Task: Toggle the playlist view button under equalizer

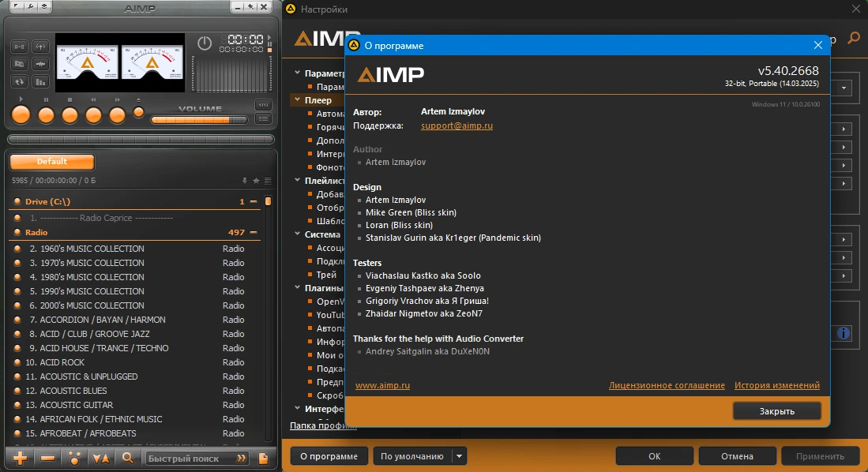Action: pyautogui.click(x=263, y=118)
